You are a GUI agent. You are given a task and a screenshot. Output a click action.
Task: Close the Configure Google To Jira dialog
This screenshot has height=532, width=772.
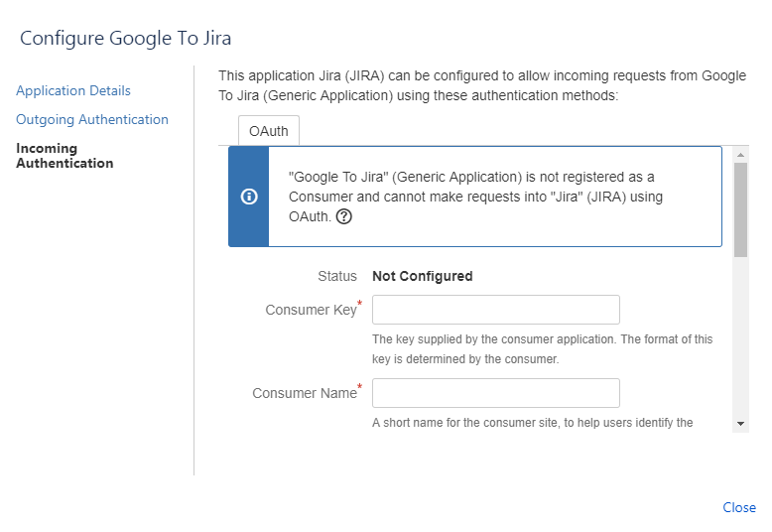tap(739, 507)
